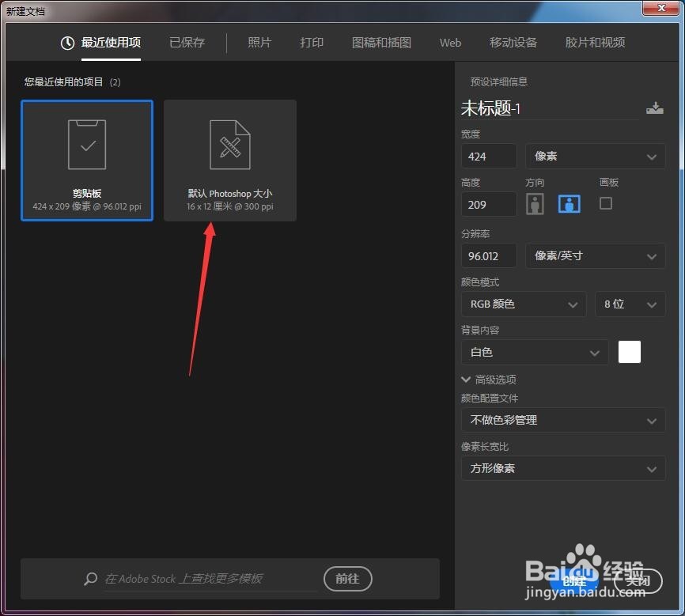The image size is (685, 616).
Task: Click the magnifier icon in the Adobe Stock search
Action: coord(89,579)
